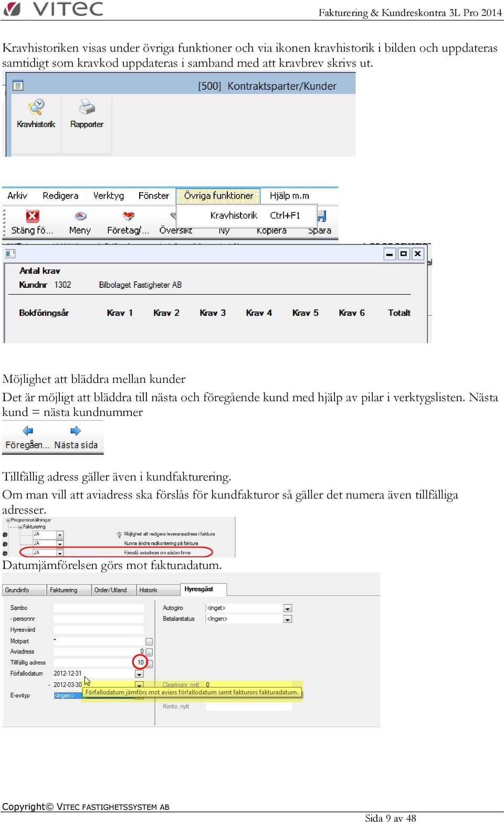Click the personnr input field

click(98, 619)
